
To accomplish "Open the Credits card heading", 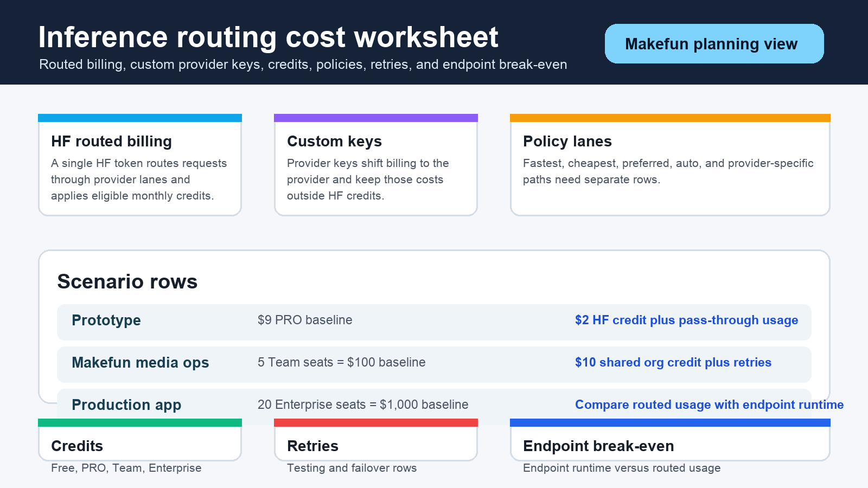I will coord(77,446).
